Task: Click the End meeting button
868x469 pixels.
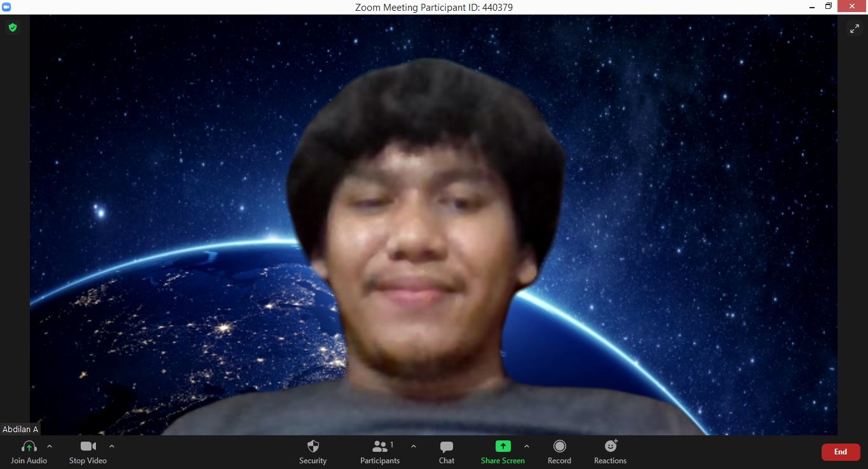Action: click(840, 452)
